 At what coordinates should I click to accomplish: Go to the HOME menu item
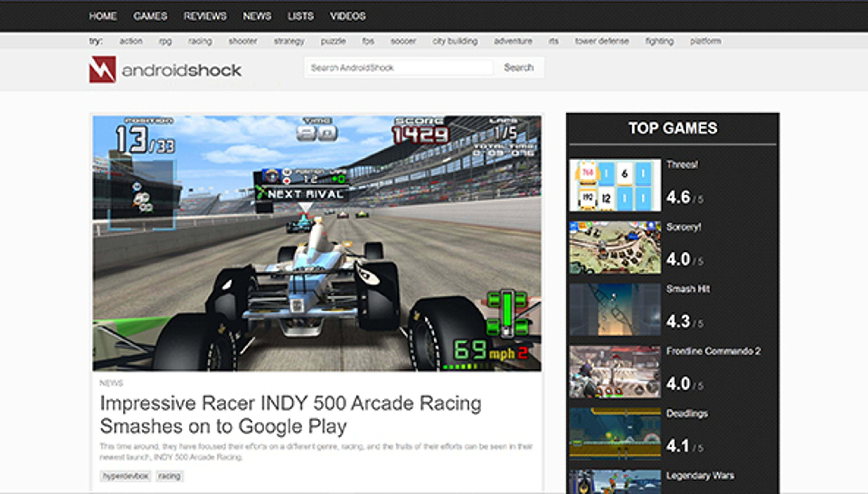click(103, 16)
